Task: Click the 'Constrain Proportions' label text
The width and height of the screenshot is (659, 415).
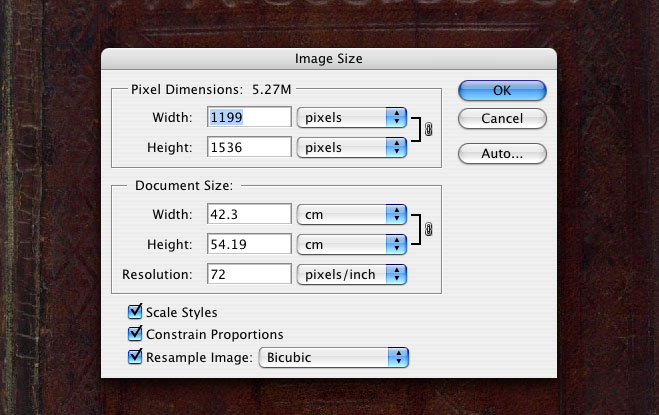Action: [215, 334]
